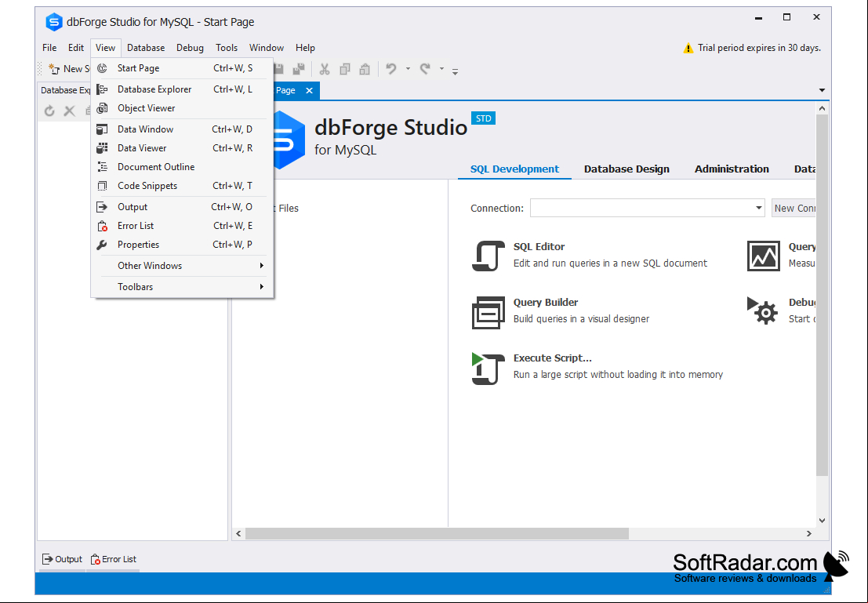868x603 pixels.
Task: Click the horizontal scrollbar right arrow
Action: 808,534
